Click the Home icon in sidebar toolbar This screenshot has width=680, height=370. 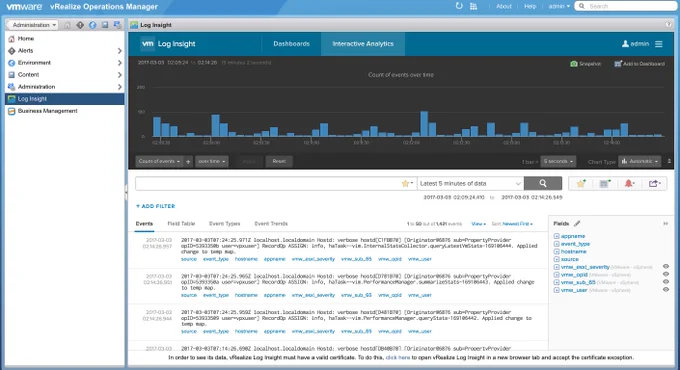pyautogui.click(x=67, y=25)
